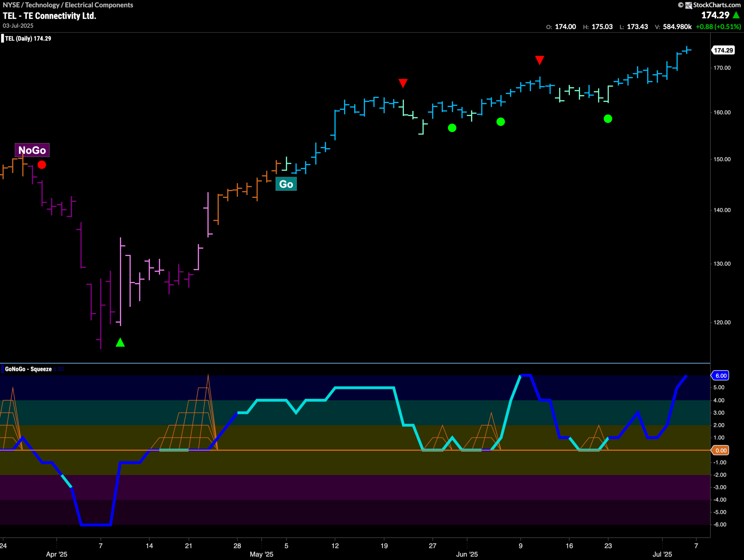Click the red down-triangle above June high
744x560 pixels.
pos(539,60)
